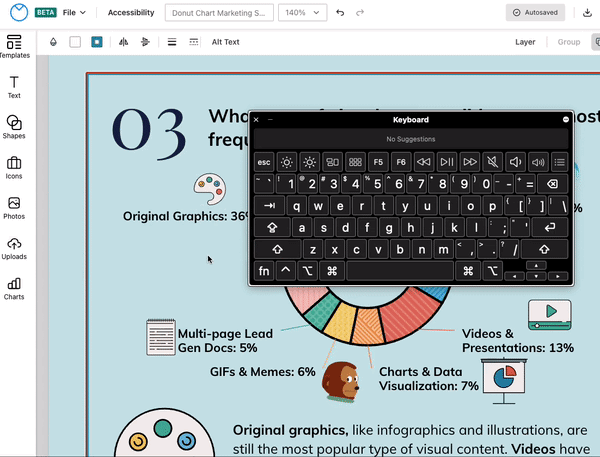Select the teal color swatch in toolbar
Viewport: 600px width, 457px height.
97,42
